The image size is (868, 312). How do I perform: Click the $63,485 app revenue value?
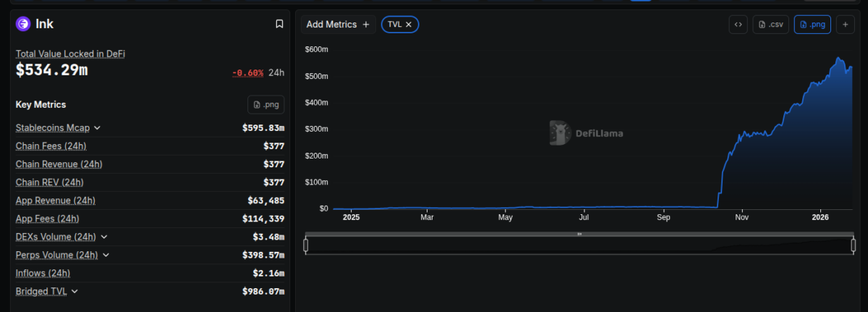266,201
